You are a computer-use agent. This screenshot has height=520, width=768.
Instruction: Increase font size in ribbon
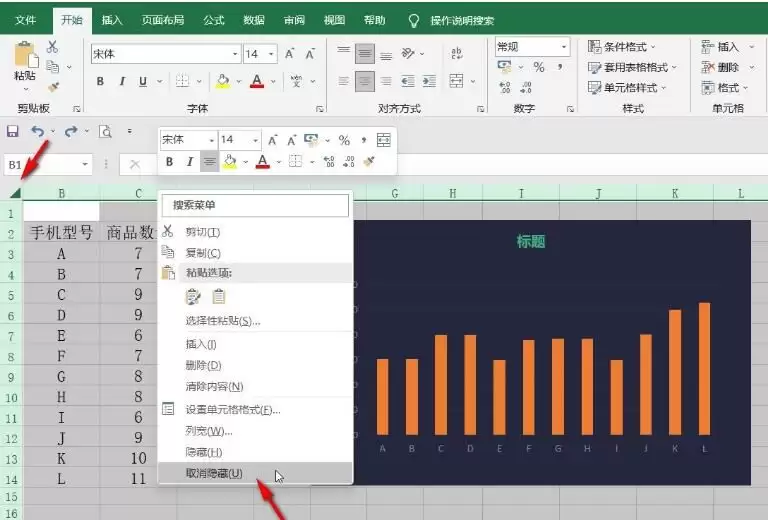289,54
